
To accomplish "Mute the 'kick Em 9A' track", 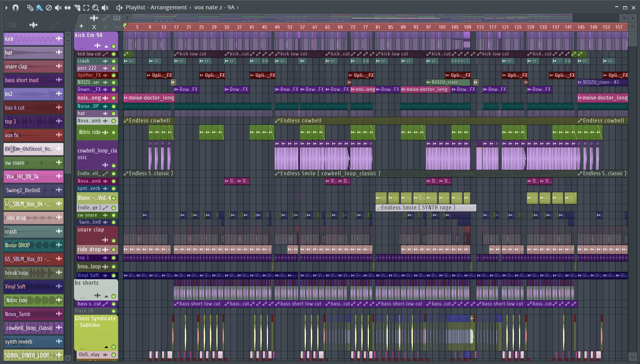I will click(x=114, y=46).
